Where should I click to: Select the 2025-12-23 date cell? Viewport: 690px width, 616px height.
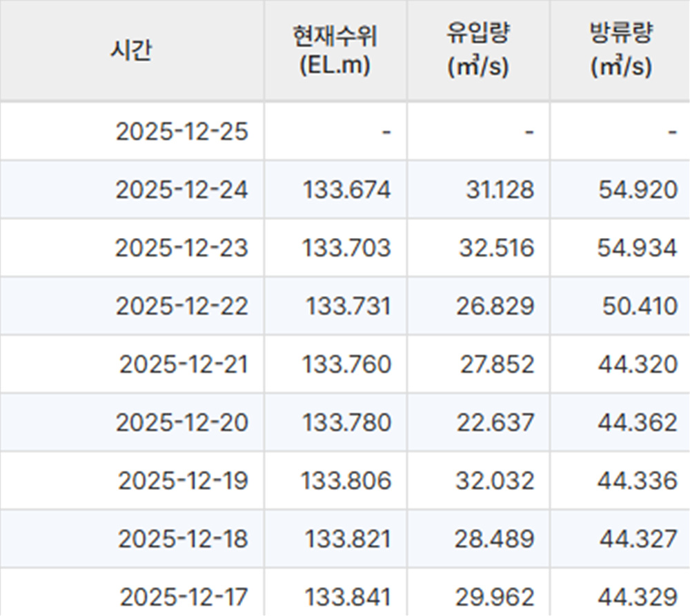coord(181,248)
